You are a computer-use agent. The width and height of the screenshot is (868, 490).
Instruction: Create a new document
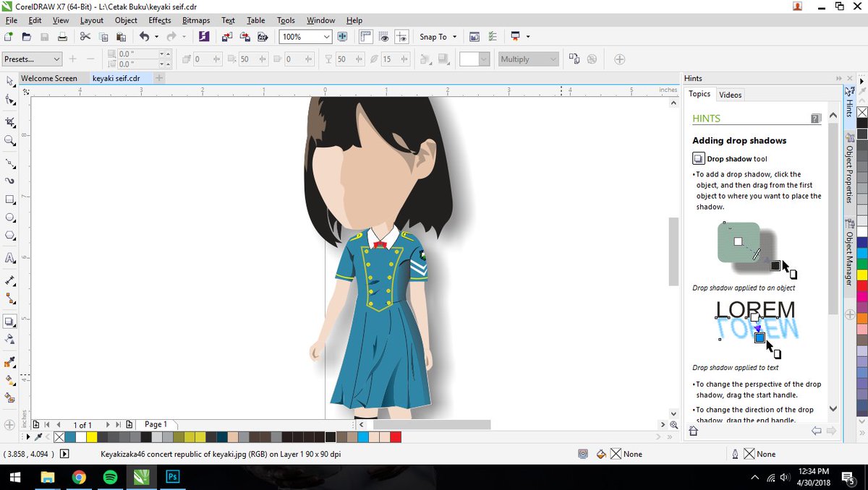[x=9, y=36]
